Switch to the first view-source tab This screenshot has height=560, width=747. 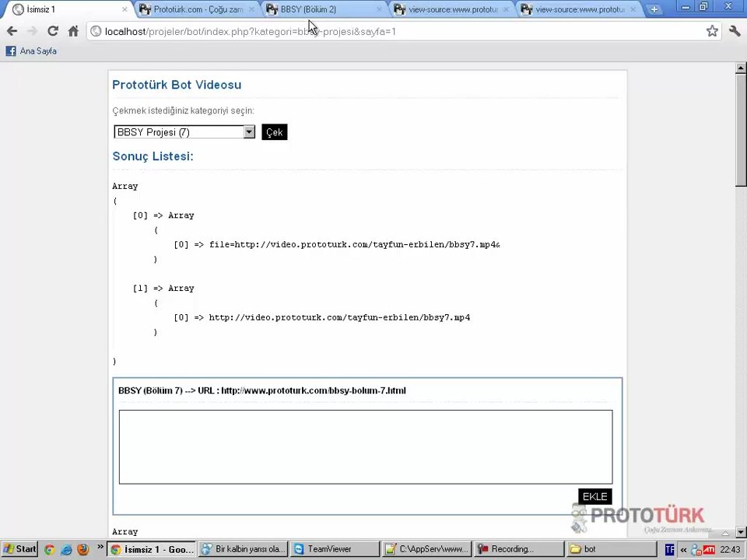point(452,9)
